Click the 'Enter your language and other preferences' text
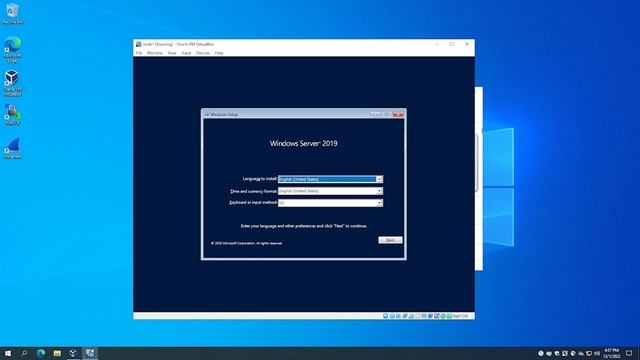The width and height of the screenshot is (640, 360). click(x=304, y=226)
